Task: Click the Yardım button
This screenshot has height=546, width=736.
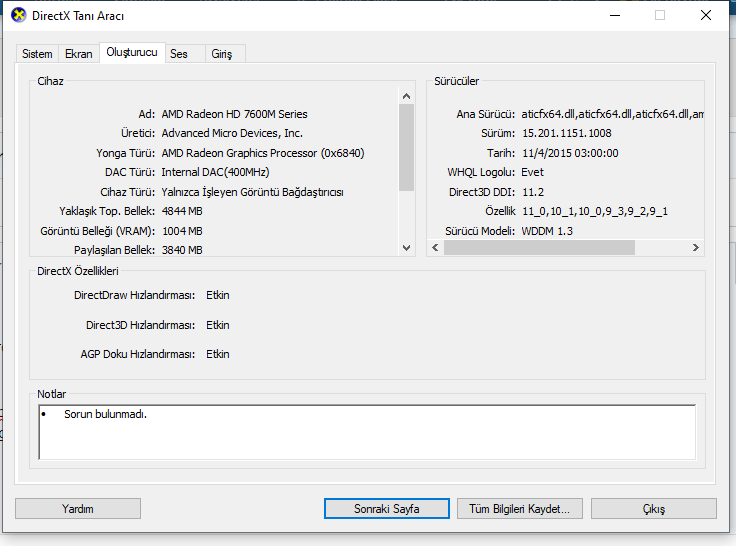Action: click(x=78, y=509)
